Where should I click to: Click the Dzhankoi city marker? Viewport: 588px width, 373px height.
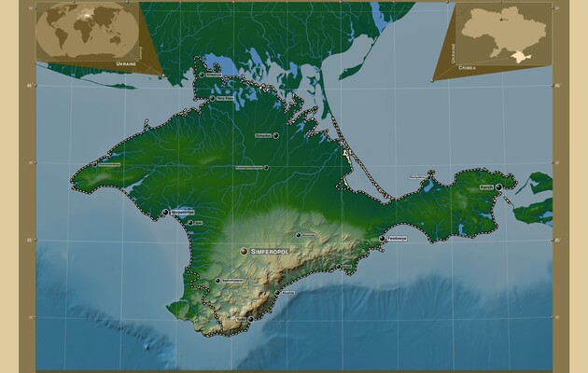(276, 135)
